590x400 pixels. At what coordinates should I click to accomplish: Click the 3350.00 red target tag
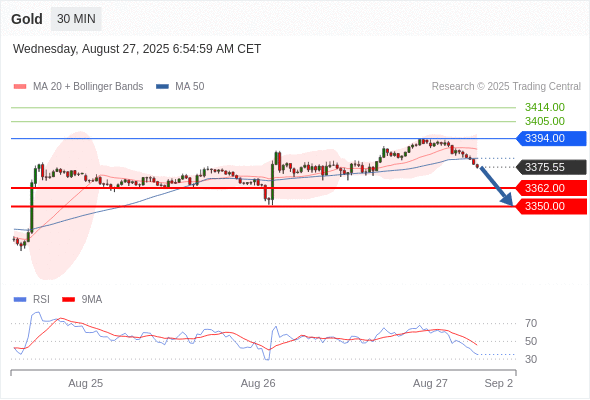pos(551,206)
